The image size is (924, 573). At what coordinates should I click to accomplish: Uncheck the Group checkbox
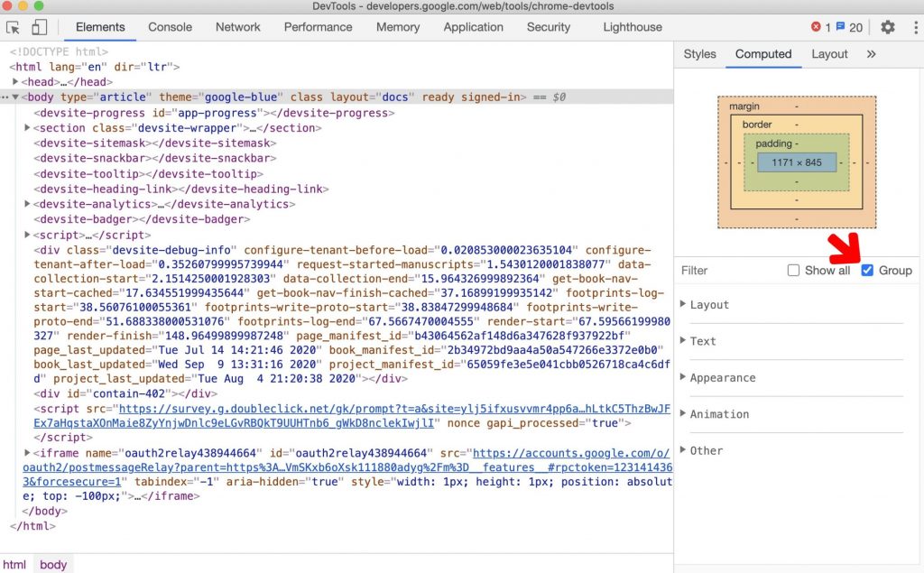point(867,270)
